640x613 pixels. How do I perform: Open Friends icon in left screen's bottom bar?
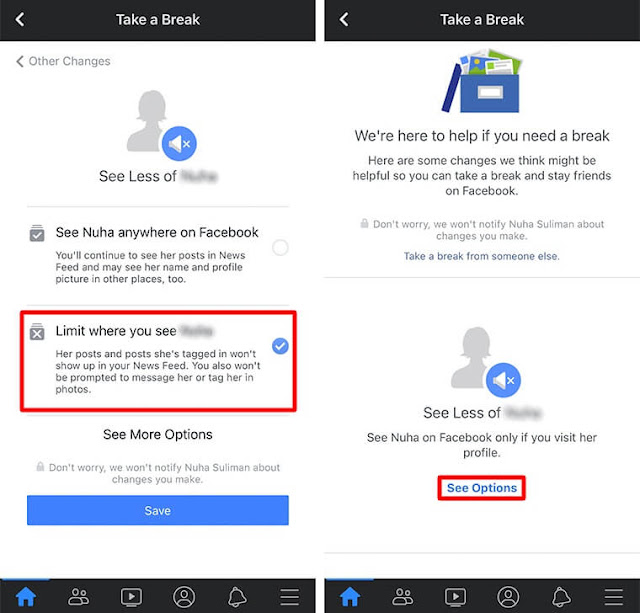[78, 597]
